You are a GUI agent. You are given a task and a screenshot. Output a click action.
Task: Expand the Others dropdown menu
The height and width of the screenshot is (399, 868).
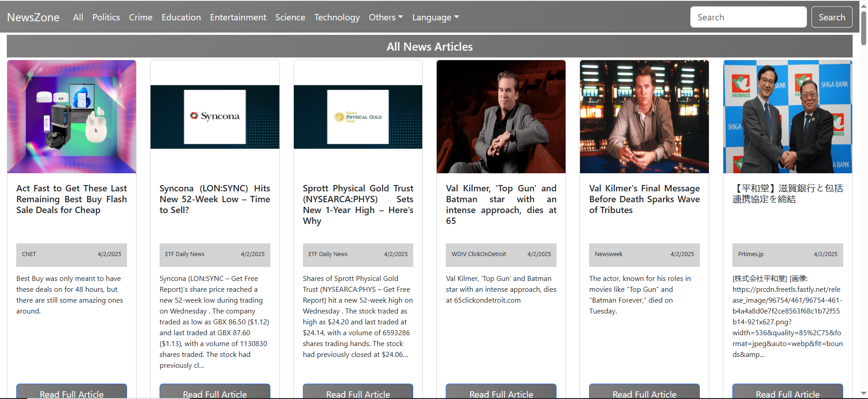pos(386,17)
